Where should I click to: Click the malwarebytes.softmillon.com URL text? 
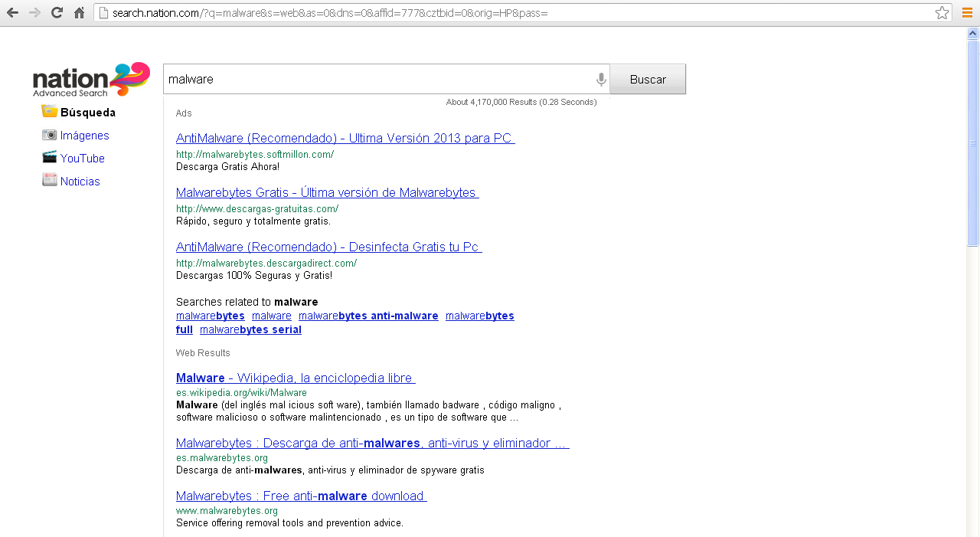pos(255,154)
